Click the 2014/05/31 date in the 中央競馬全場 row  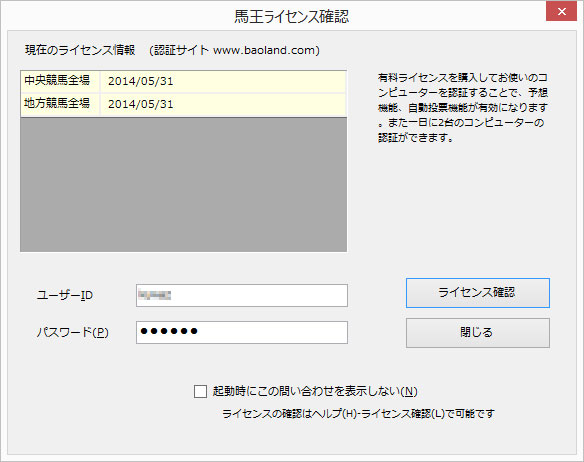[x=140, y=81]
